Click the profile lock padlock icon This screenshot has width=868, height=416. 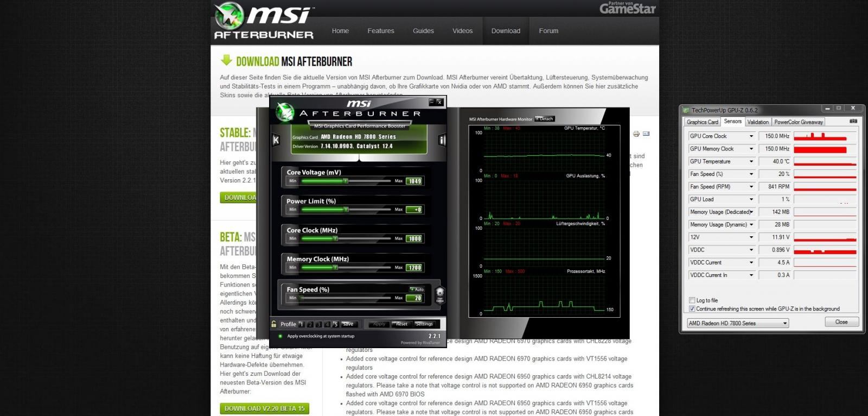pyautogui.click(x=274, y=324)
